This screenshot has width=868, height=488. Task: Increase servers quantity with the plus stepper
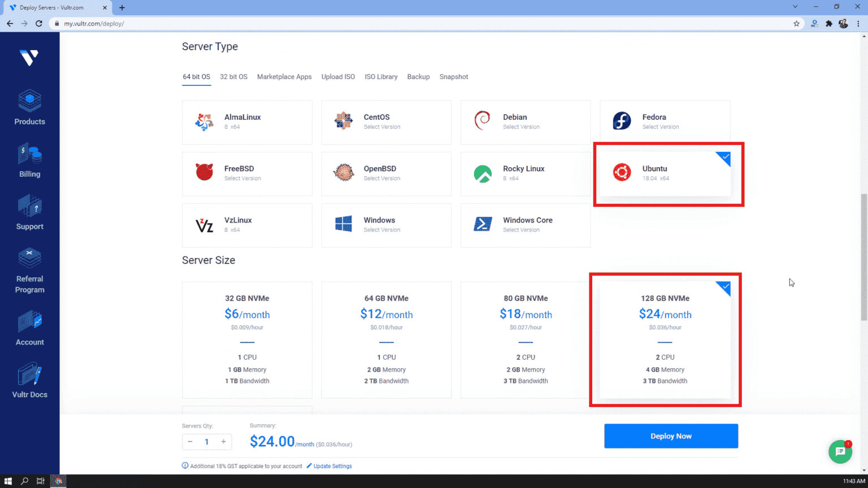pos(223,441)
